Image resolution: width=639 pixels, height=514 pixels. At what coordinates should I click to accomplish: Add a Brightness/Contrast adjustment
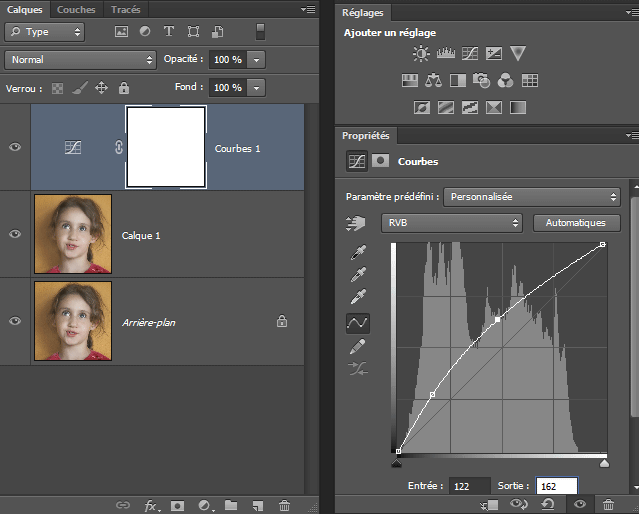[x=421, y=53]
